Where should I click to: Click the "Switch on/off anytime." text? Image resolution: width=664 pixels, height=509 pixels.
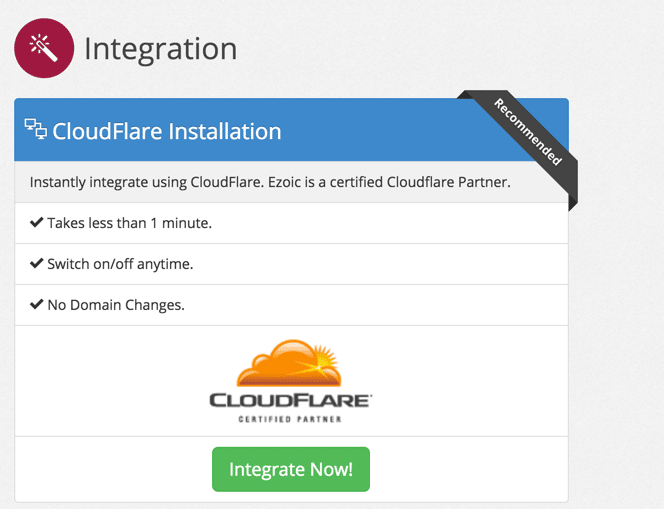coord(120,264)
